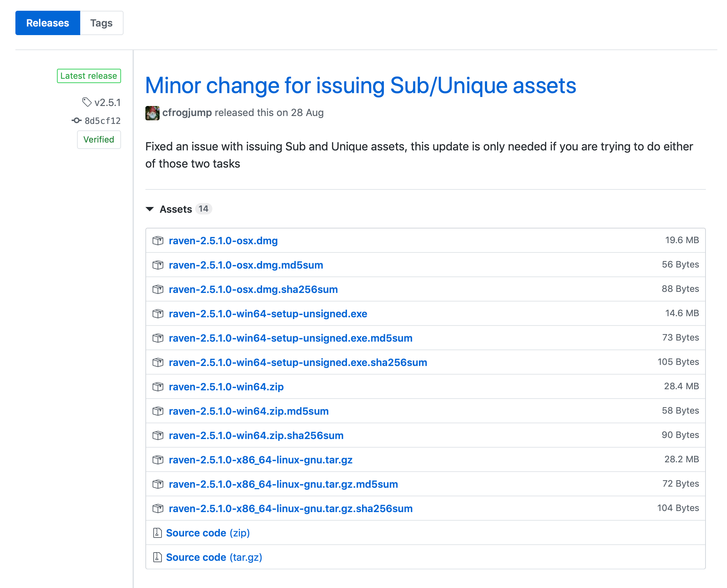
Task: Open commit 8d5cf12
Action: [x=103, y=121]
